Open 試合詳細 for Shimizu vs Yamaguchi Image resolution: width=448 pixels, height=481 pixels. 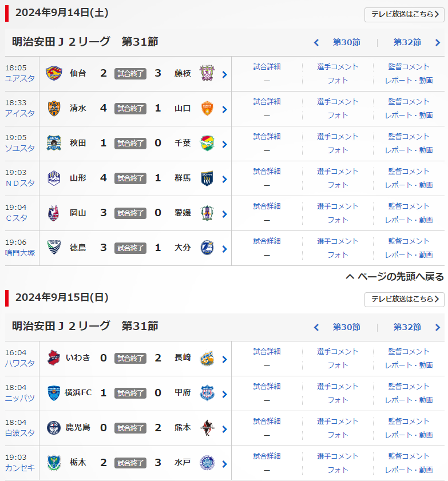pyautogui.click(x=267, y=101)
